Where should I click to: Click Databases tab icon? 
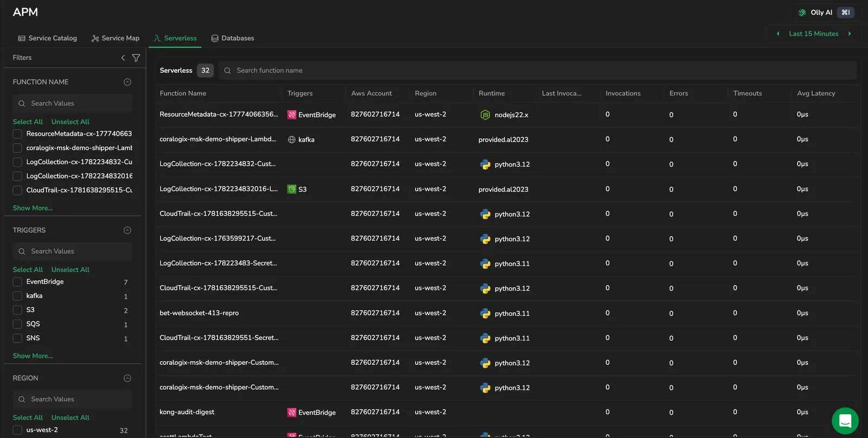pyautogui.click(x=215, y=38)
